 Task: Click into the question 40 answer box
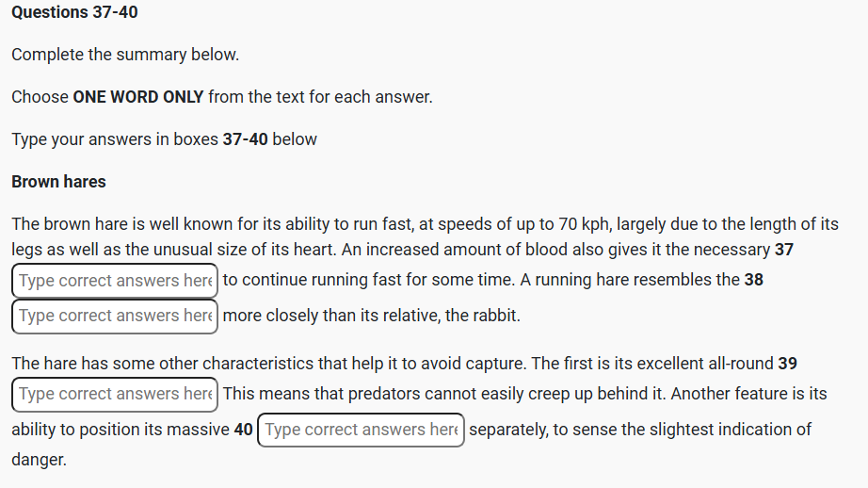coord(361,430)
